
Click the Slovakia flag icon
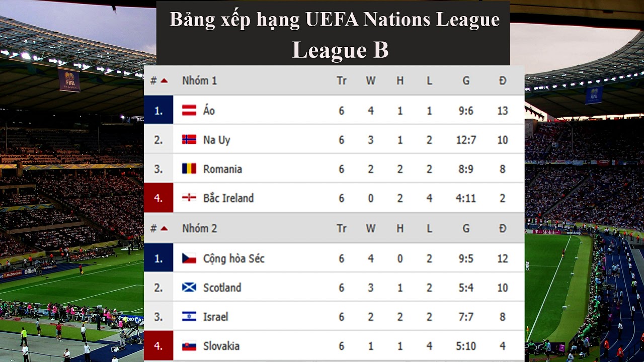(x=189, y=346)
